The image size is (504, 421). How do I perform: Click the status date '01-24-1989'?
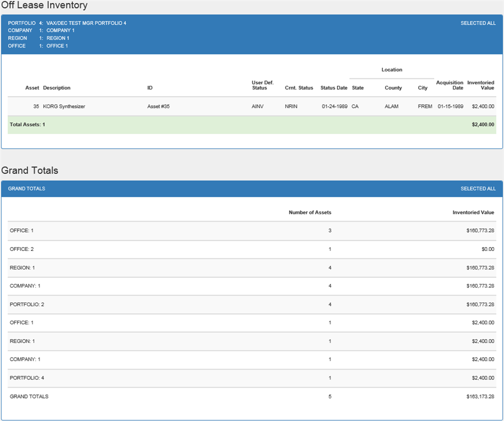[x=334, y=107]
